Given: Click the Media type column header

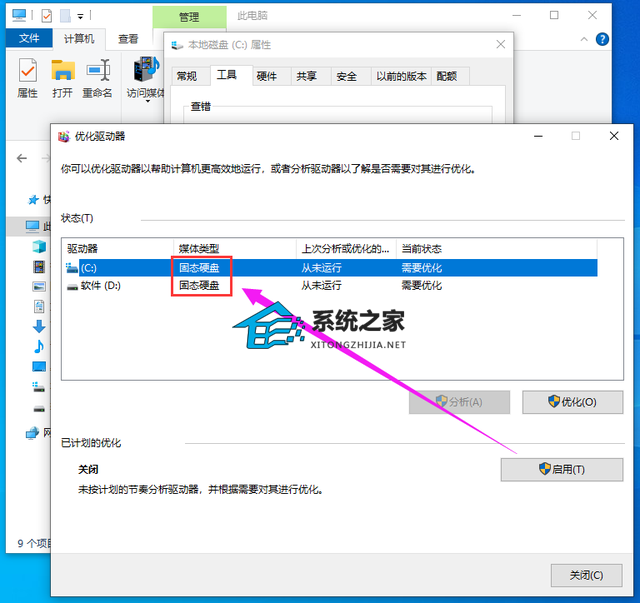Looking at the screenshot, I should pyautogui.click(x=235, y=249).
